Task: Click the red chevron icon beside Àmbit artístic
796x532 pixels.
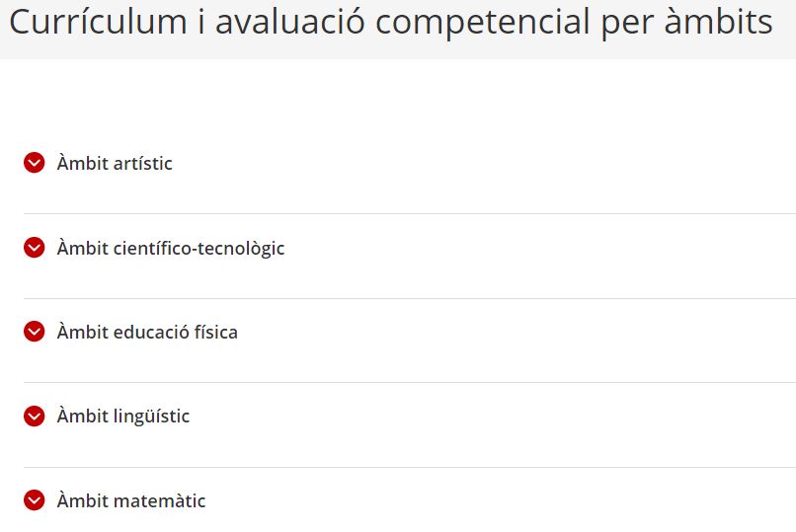Action: [35, 163]
